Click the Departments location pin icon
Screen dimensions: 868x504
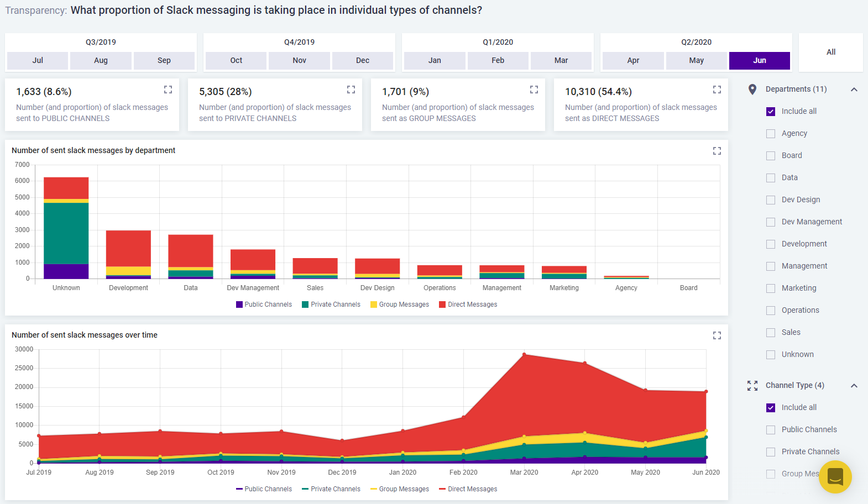752,90
